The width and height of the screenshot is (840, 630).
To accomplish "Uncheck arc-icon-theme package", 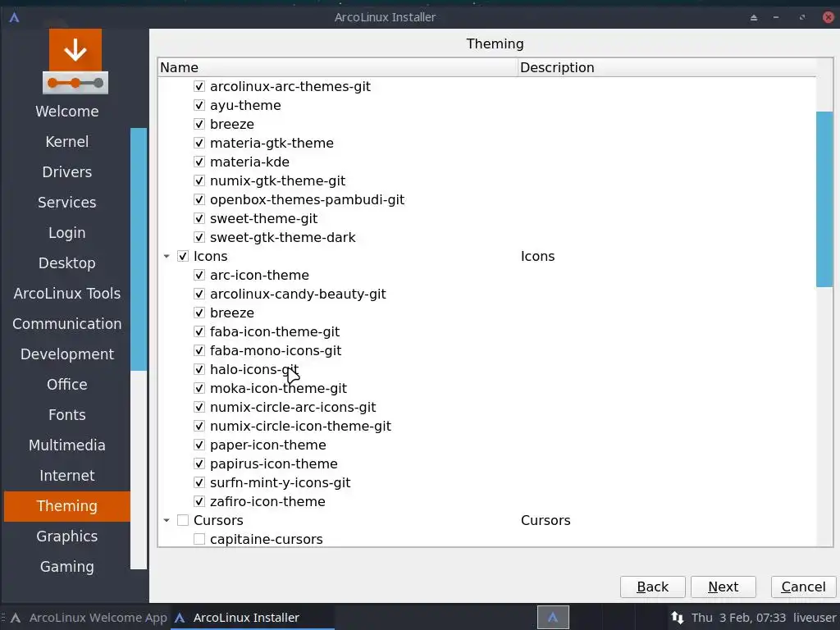I will tap(199, 275).
